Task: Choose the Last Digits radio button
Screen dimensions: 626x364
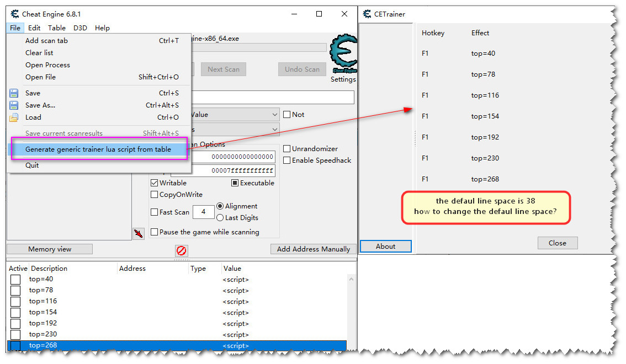Action: pyautogui.click(x=220, y=218)
